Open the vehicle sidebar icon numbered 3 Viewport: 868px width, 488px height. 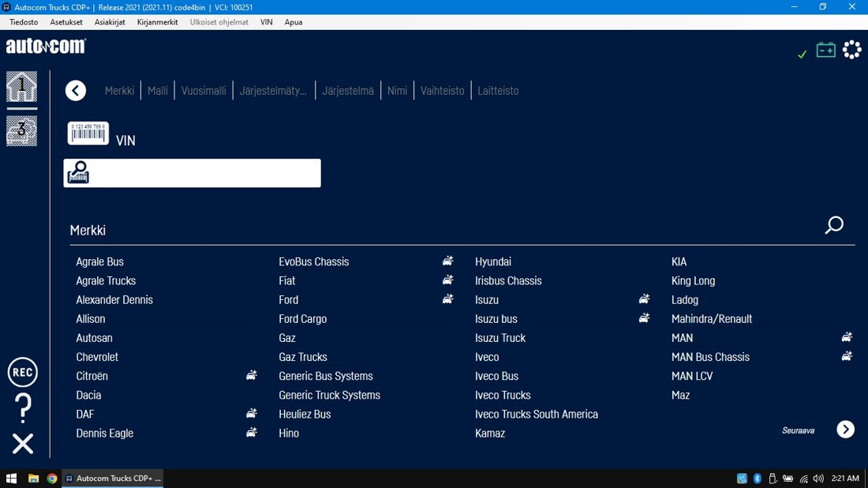point(21,131)
